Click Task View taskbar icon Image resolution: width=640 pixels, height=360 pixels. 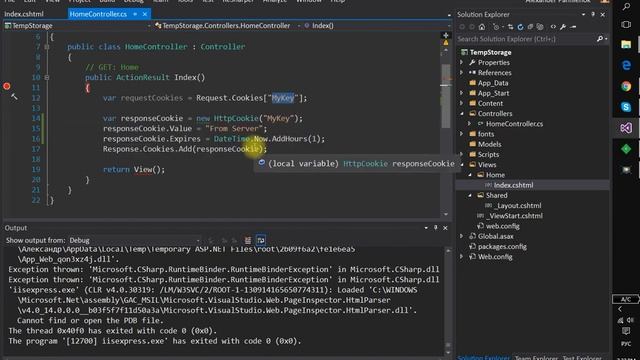[626, 24]
